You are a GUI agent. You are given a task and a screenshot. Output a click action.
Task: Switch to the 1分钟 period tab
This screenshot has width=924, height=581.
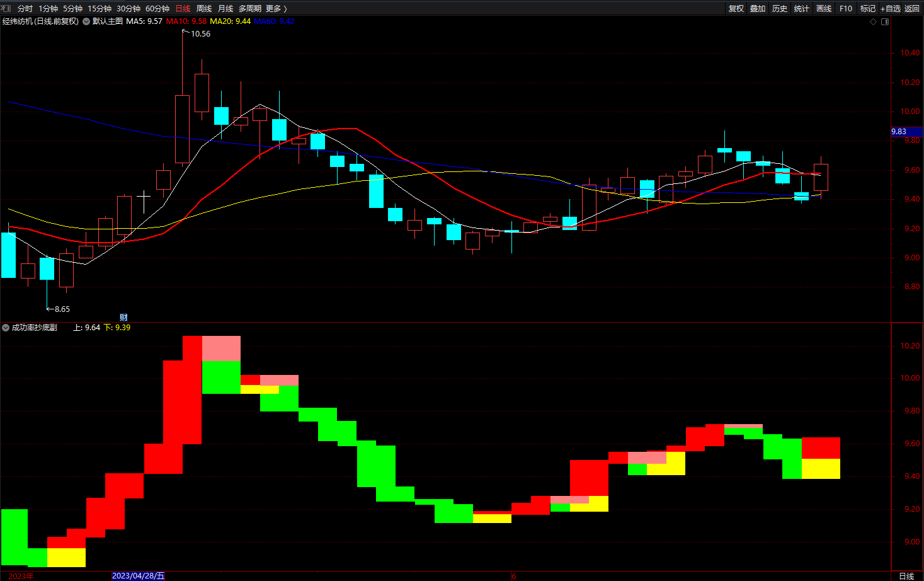tap(48, 8)
